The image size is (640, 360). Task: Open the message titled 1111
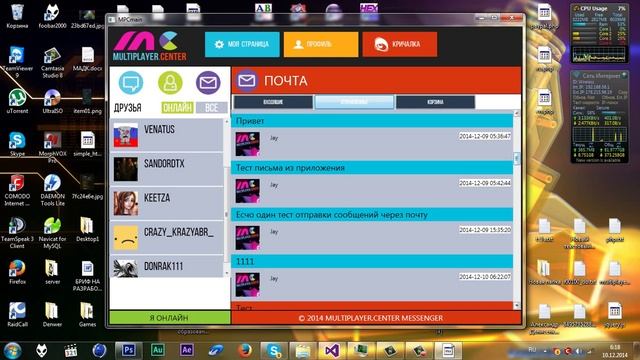[x=372, y=261]
